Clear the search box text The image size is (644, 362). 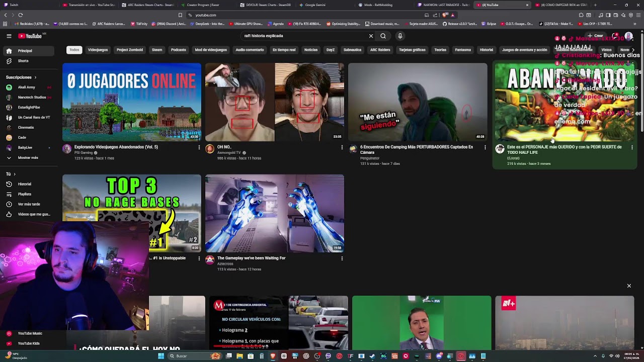371,36
